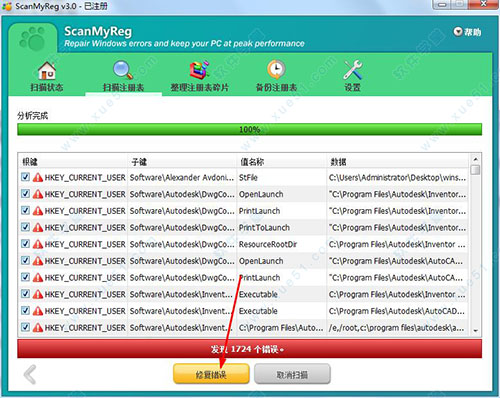Select the ResourceRootDir value name cell
Viewport: 500px width, 398px height.
tap(282, 244)
